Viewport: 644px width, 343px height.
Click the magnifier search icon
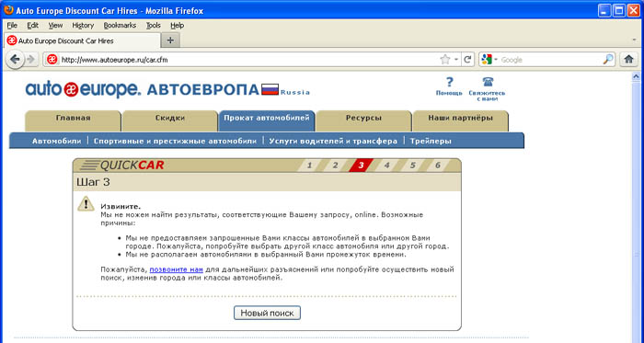[x=608, y=60]
